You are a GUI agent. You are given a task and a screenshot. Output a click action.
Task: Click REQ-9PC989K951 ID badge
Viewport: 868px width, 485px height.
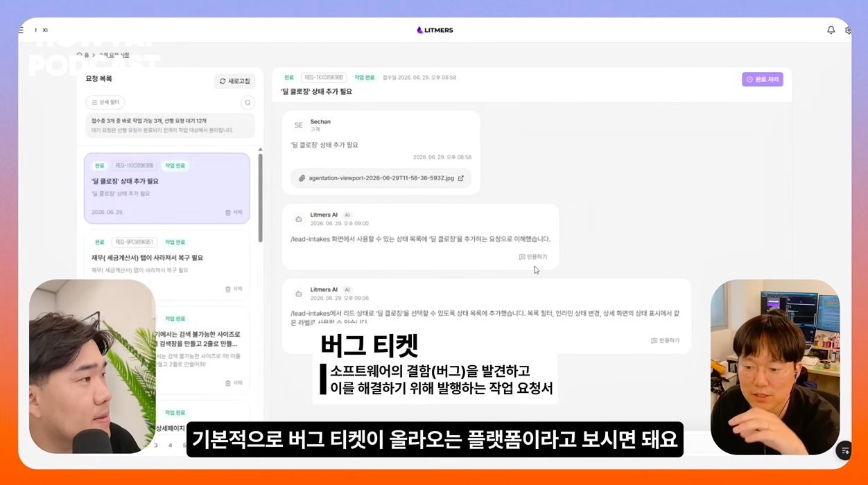click(x=134, y=242)
